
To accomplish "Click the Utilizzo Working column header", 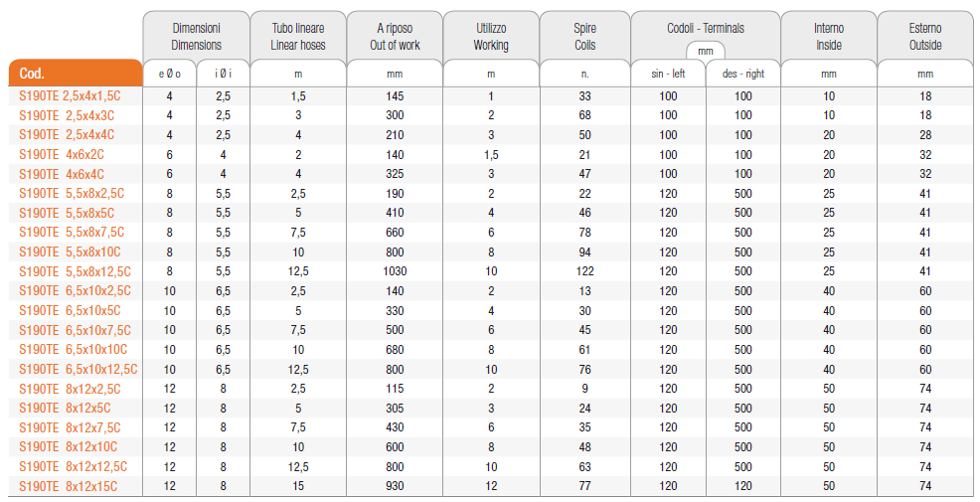I will pyautogui.click(x=490, y=37).
